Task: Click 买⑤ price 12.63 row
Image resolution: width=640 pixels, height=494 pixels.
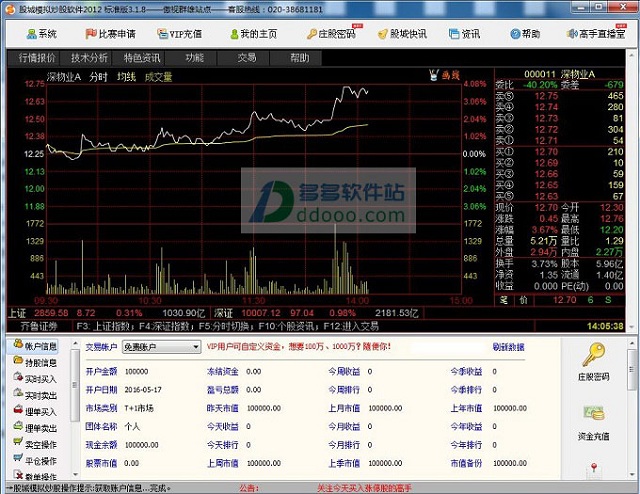Action: [559, 196]
